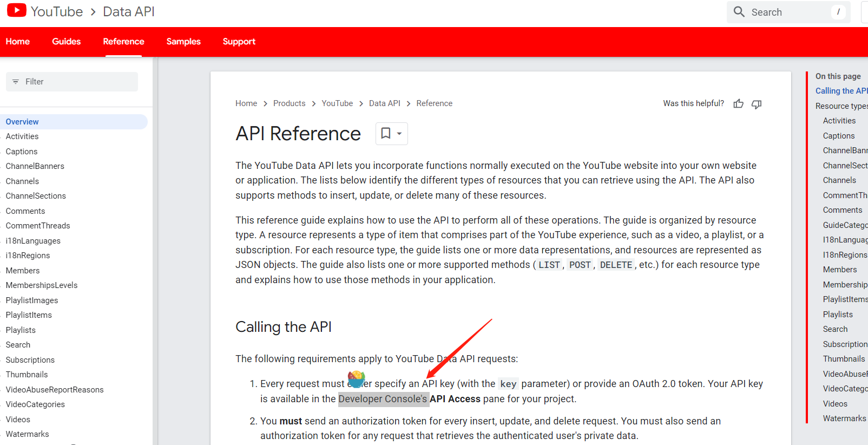Jump to Calling the API on this page
Viewport: 868px width, 445px height.
(841, 91)
